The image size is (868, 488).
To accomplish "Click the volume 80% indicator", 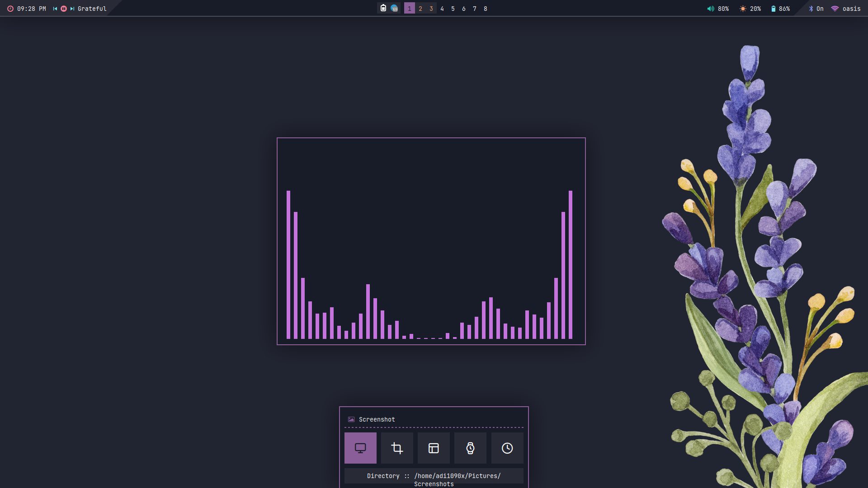I will (718, 9).
